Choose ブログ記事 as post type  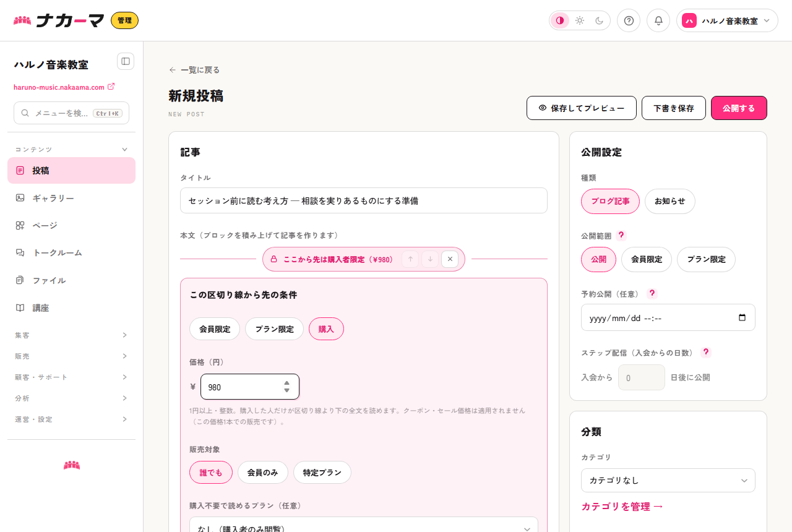[x=610, y=201]
